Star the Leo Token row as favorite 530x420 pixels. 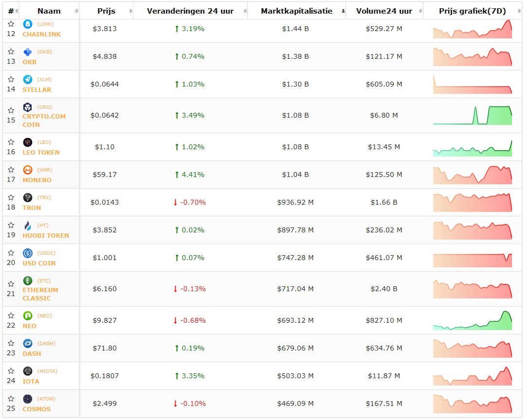pos(11,142)
